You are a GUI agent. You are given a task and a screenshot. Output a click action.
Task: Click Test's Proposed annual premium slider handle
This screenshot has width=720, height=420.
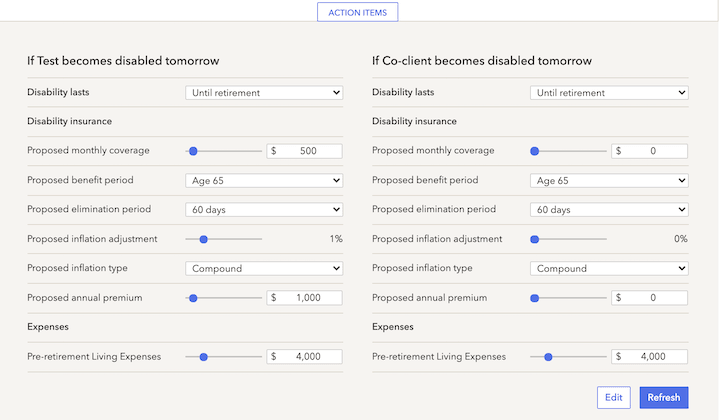[193, 298]
